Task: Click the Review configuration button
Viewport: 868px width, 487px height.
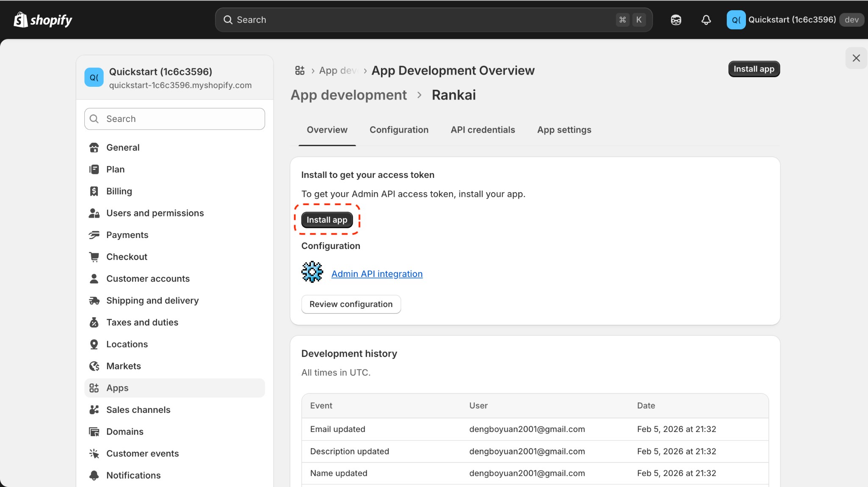Action: click(351, 304)
